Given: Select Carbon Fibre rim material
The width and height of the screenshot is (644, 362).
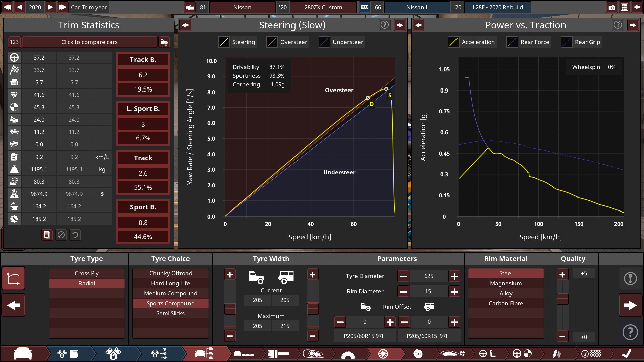Looking at the screenshot, I should point(505,303).
